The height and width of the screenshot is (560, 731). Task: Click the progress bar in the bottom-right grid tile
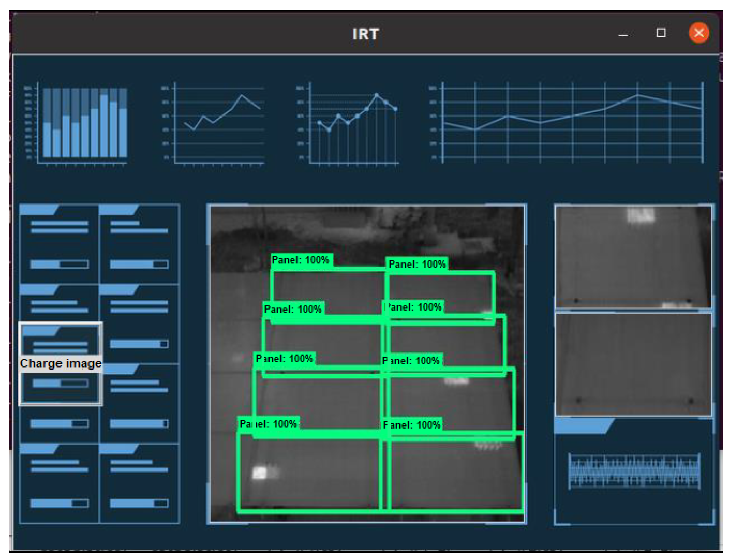tap(139, 503)
